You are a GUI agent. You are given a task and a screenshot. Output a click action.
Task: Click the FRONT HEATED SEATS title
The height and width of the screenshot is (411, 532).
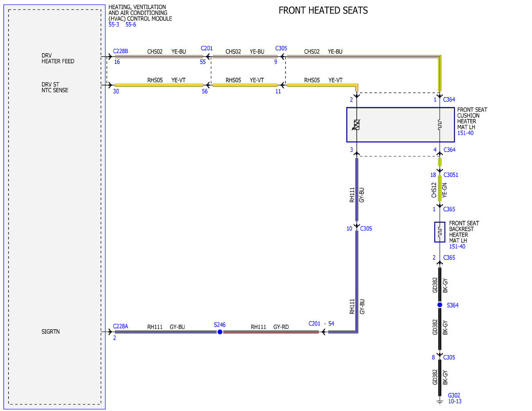(323, 10)
